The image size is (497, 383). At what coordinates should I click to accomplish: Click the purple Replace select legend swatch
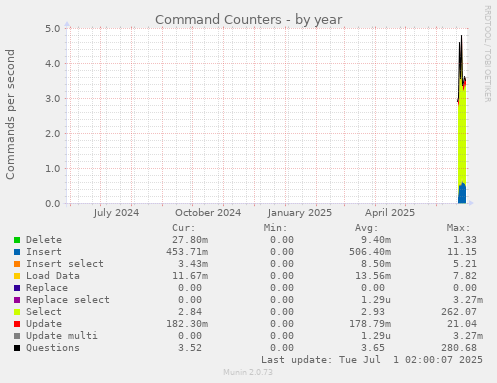tap(17, 300)
